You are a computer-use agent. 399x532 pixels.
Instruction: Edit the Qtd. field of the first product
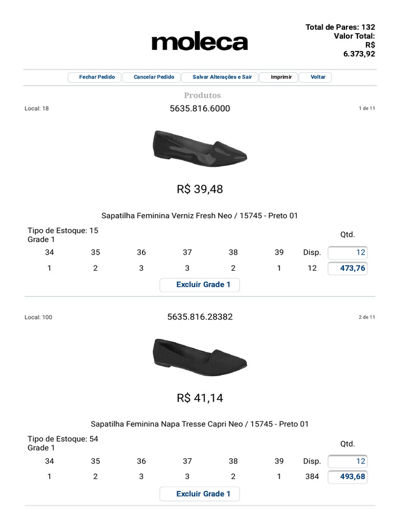[x=348, y=253]
